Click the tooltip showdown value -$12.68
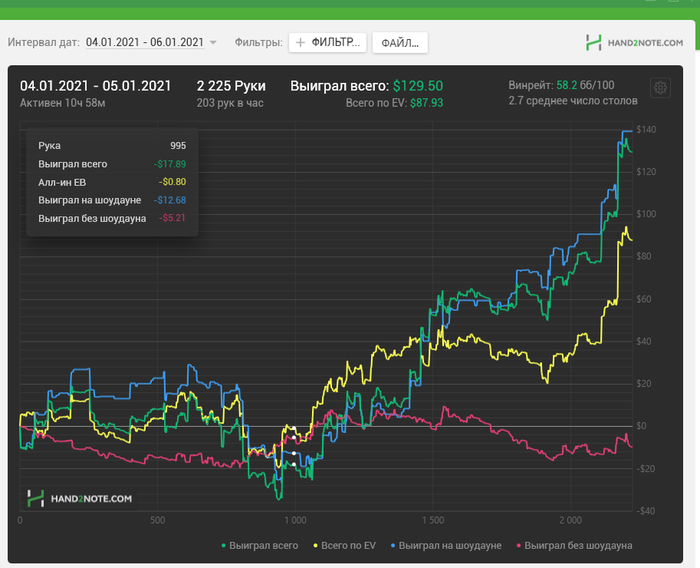The width and height of the screenshot is (700, 568). pos(170,200)
